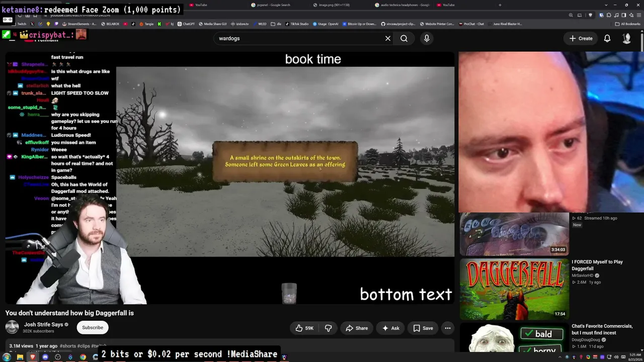This screenshot has width=644, height=362.
Task: Open the Media Share GUI bookmark
Action: pyautogui.click(x=213, y=24)
